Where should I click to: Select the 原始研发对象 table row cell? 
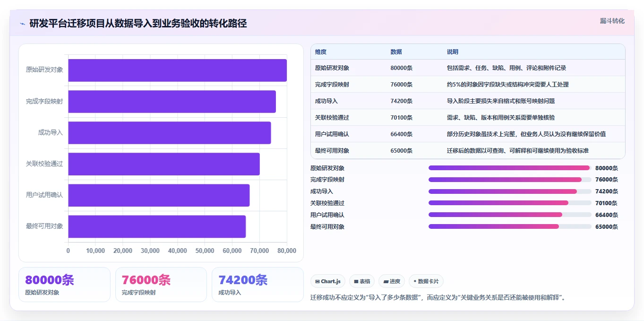pos(332,68)
